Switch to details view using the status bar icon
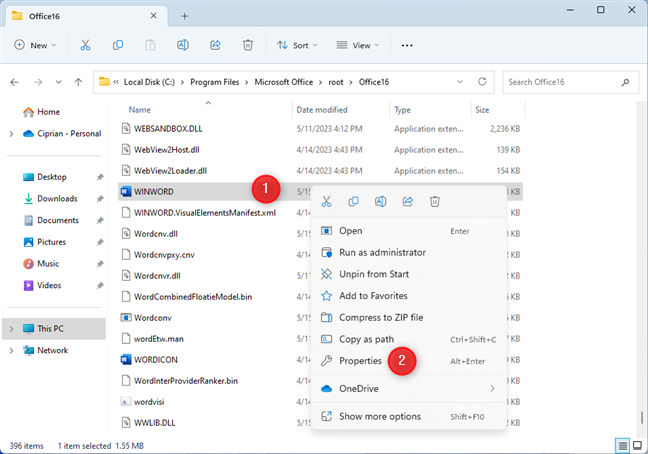648x454 pixels. 622,446
